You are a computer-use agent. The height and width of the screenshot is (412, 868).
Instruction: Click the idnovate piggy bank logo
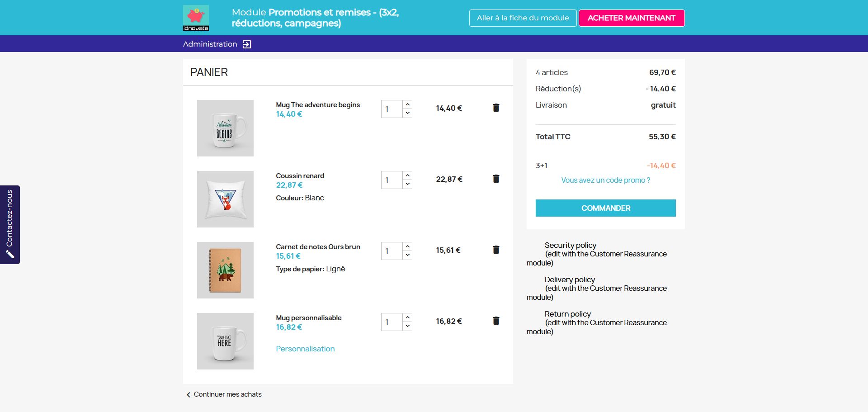point(196,18)
